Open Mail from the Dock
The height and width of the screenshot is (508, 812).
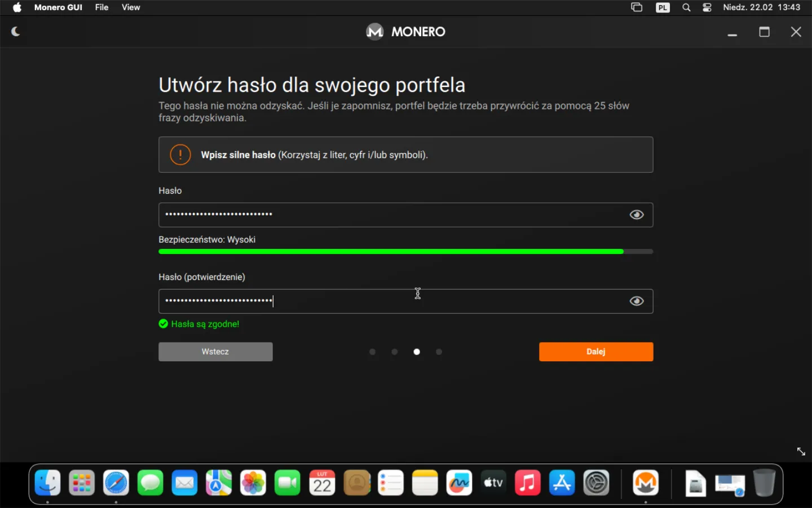click(x=184, y=483)
